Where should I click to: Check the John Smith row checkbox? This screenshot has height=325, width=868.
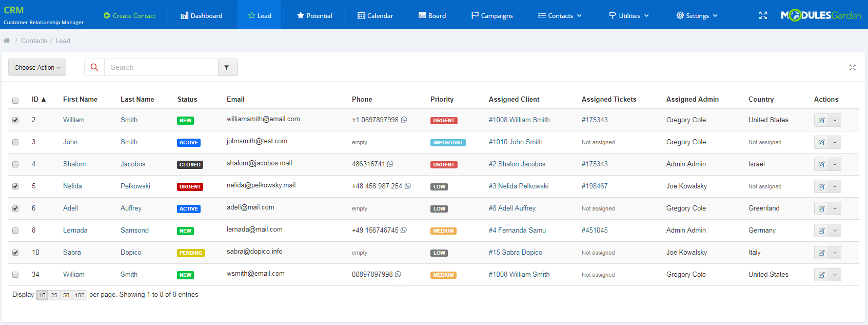(15, 142)
